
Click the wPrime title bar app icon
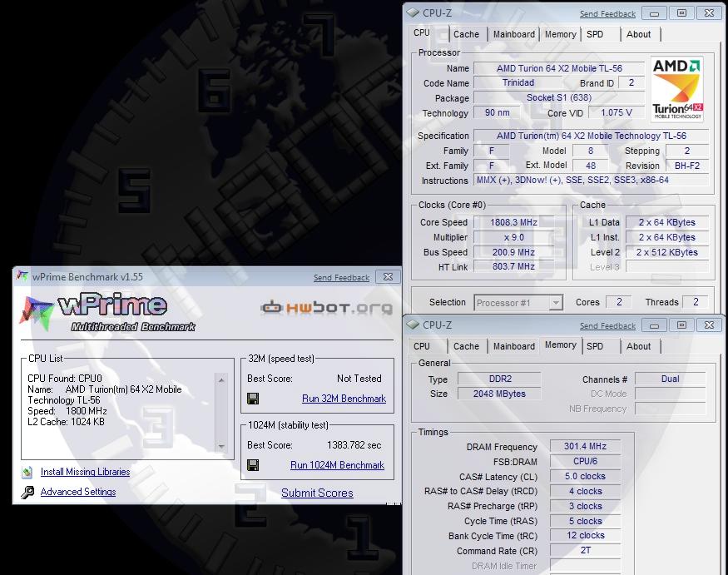point(22,276)
